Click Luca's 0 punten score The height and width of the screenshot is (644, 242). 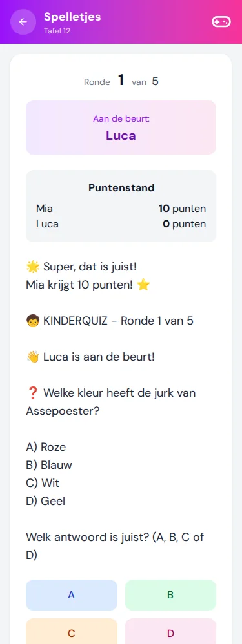pos(185,224)
